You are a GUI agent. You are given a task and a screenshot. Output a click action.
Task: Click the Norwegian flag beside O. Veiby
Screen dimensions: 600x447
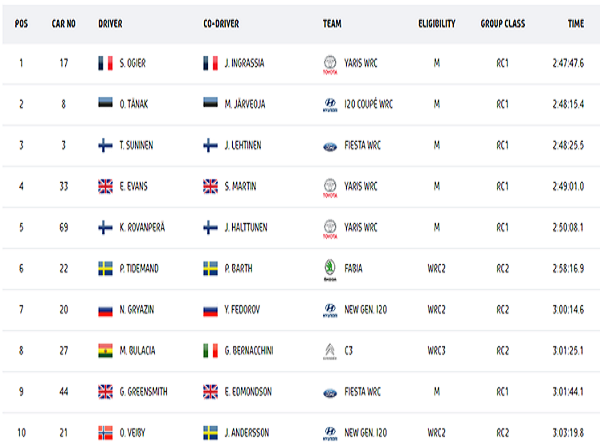(105, 433)
